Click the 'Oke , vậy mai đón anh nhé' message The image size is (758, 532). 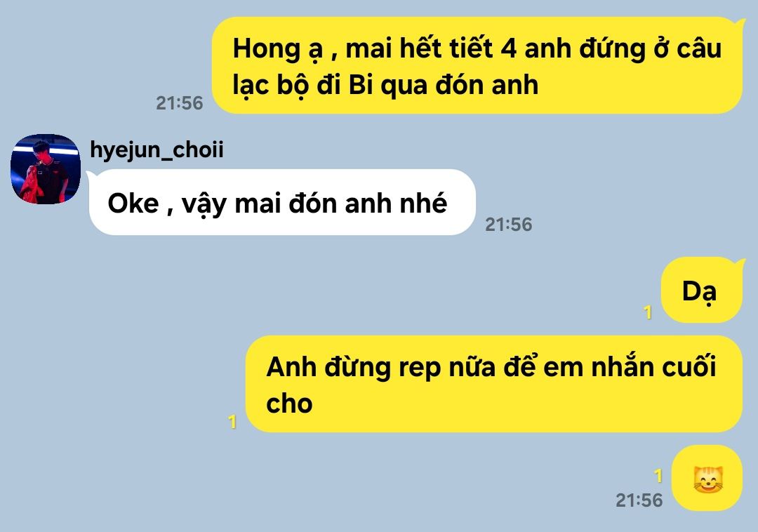tap(282, 202)
